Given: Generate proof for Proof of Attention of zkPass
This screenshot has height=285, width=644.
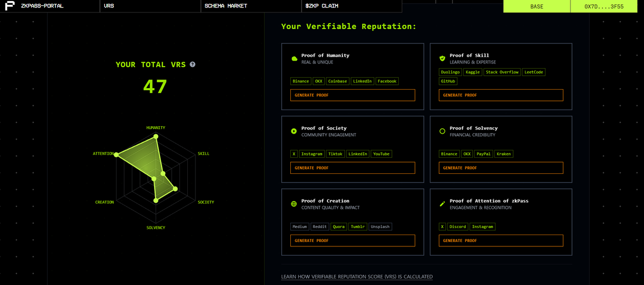Looking at the screenshot, I should coord(501,240).
